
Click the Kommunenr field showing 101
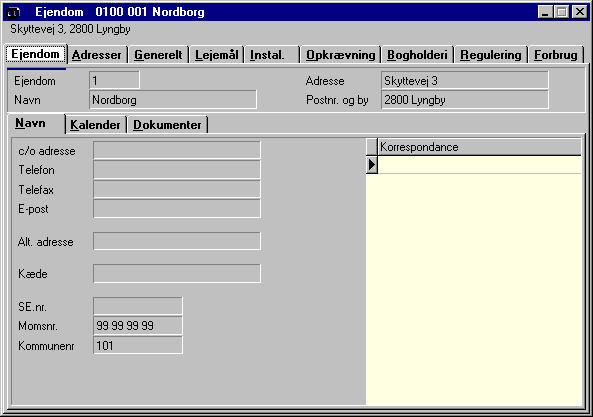pyautogui.click(x=138, y=345)
